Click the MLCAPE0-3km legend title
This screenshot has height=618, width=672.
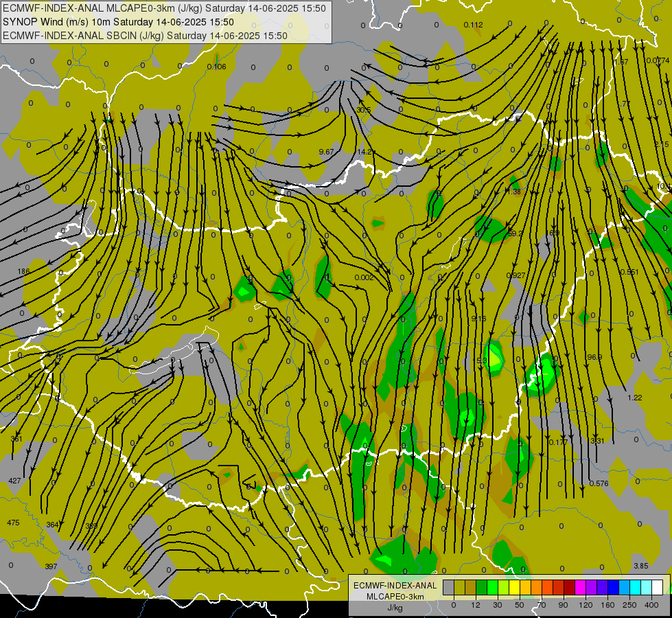point(395,597)
